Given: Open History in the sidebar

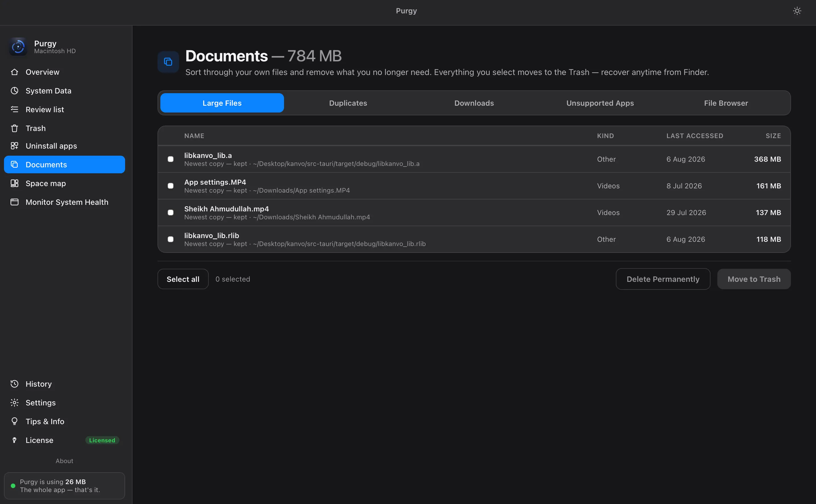Looking at the screenshot, I should [x=64, y=384].
